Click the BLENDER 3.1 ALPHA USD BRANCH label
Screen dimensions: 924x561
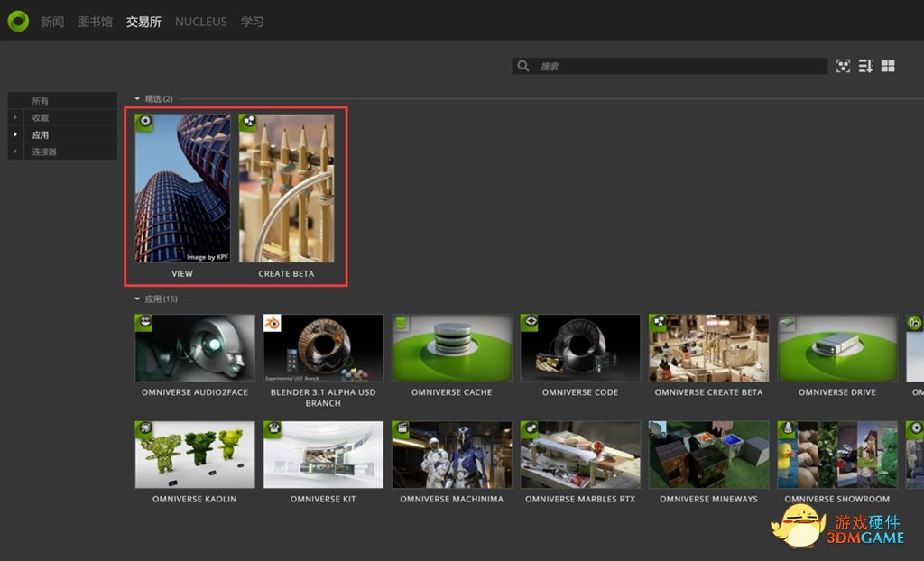(323, 397)
